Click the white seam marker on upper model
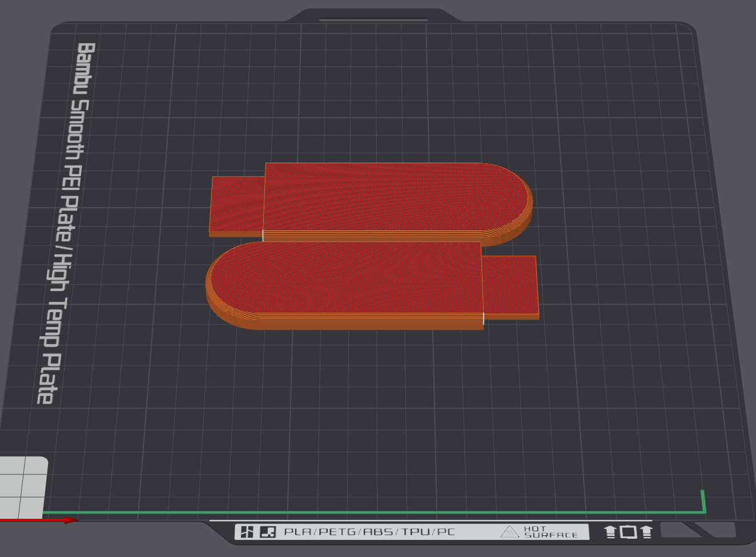This screenshot has height=557, width=756. (x=263, y=235)
